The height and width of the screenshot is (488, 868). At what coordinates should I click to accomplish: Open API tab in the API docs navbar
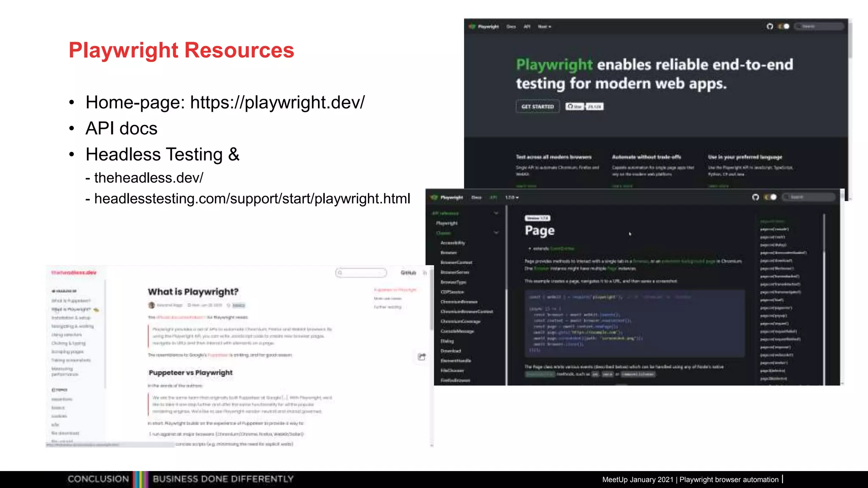(493, 197)
